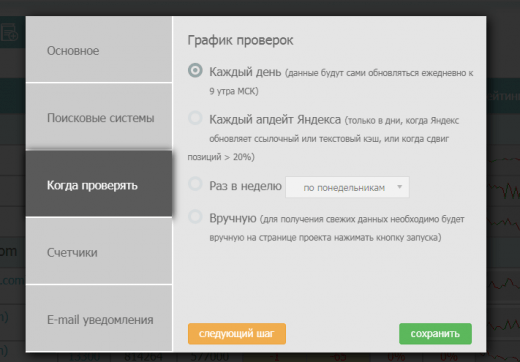520x362 pixels.
Task: Click the График проверок heading
Action: (240, 40)
